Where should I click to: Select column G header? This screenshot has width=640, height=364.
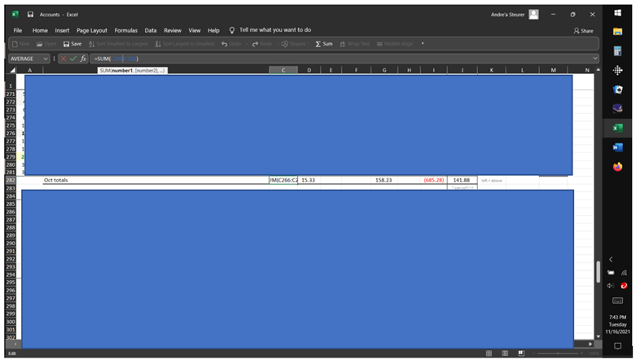(384, 70)
